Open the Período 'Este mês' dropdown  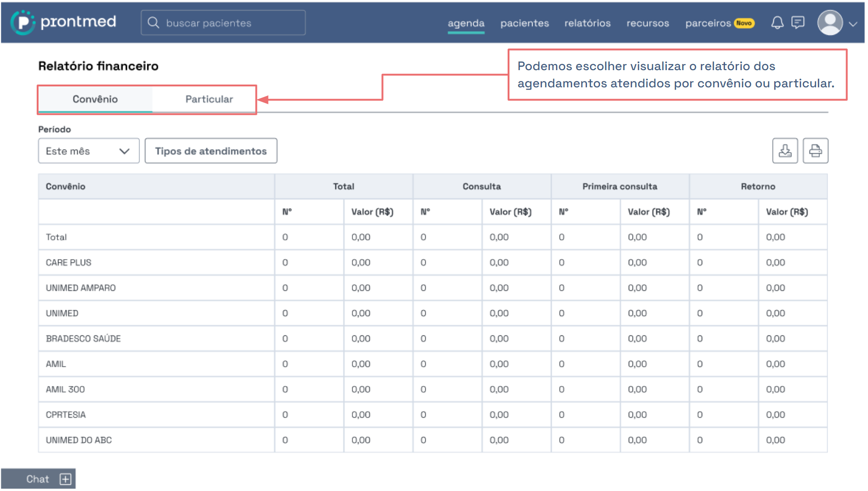88,151
